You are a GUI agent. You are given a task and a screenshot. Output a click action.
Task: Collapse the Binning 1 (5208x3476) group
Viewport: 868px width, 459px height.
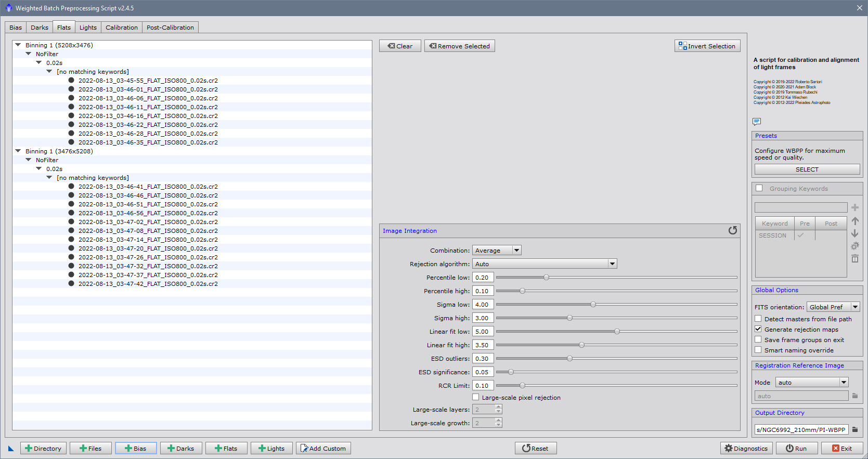[x=18, y=45]
